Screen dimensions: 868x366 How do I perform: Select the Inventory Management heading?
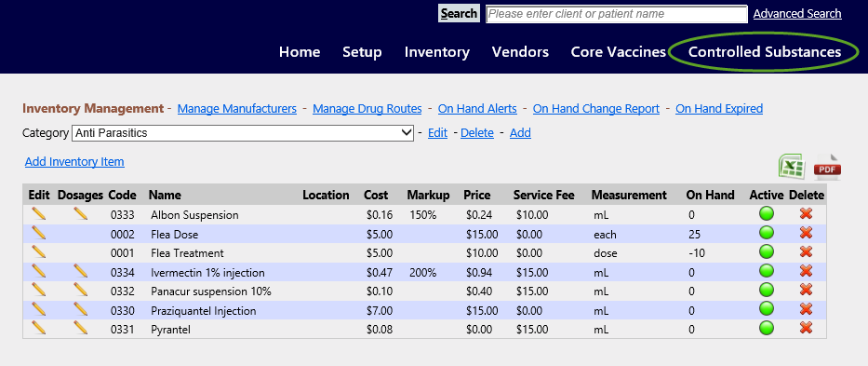tap(93, 109)
